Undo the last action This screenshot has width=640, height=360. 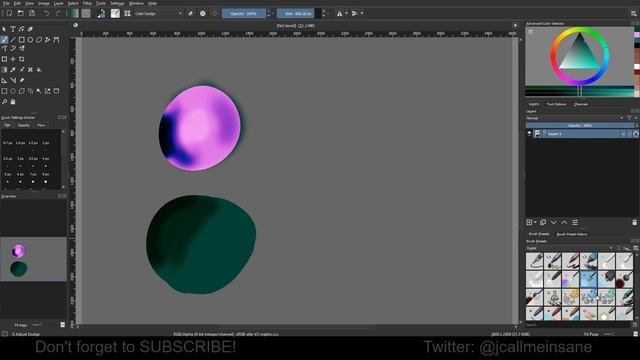click(x=47, y=13)
